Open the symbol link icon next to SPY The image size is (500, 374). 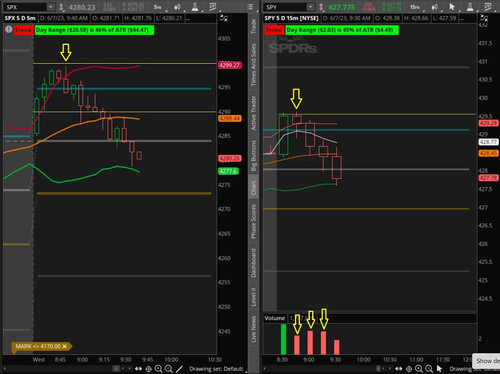point(321,7)
